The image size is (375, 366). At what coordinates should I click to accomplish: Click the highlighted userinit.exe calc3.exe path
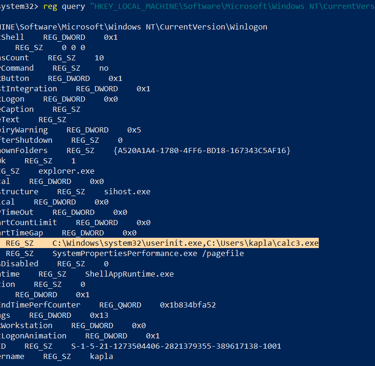(x=185, y=243)
